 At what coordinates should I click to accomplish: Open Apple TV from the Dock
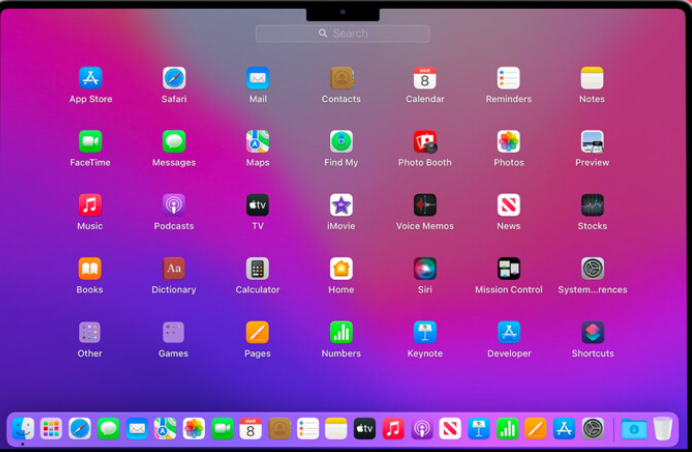coord(365,429)
